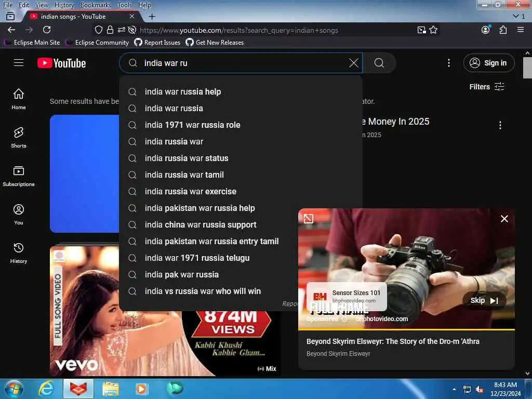Open the You sidebar item
The height and width of the screenshot is (399, 532).
(x=19, y=215)
